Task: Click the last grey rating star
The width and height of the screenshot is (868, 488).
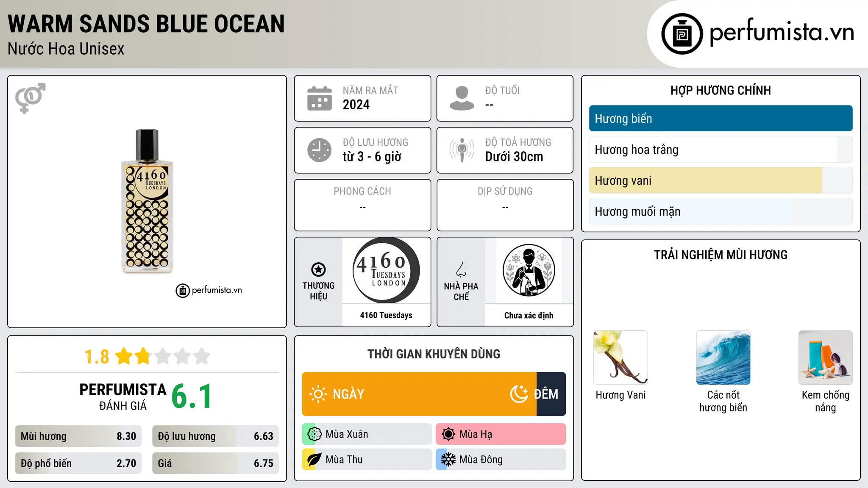Action: click(x=202, y=356)
